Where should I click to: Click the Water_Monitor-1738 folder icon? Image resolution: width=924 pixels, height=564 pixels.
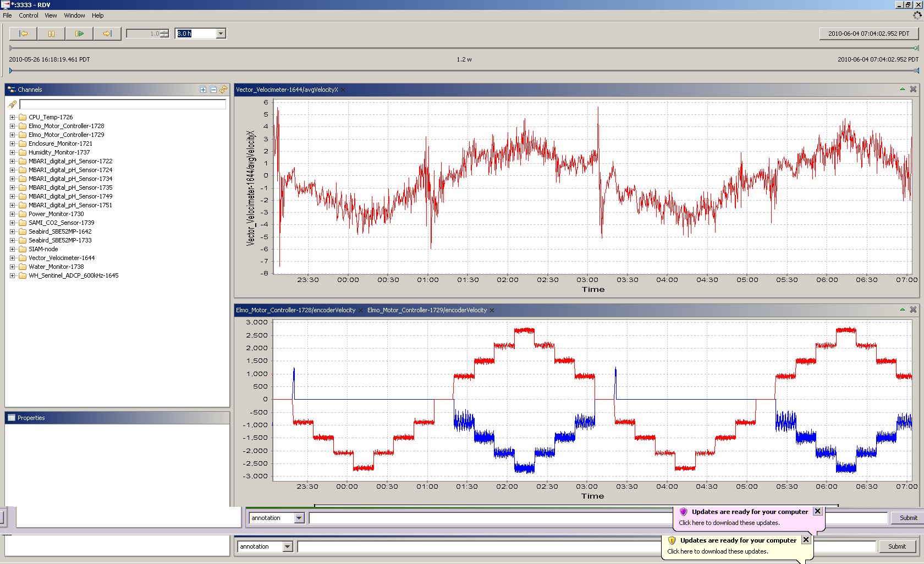[23, 267]
